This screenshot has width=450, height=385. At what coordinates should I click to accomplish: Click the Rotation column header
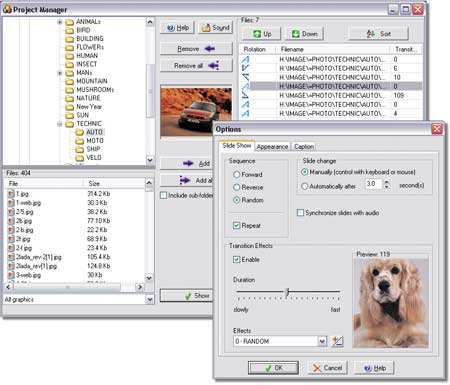click(258, 49)
